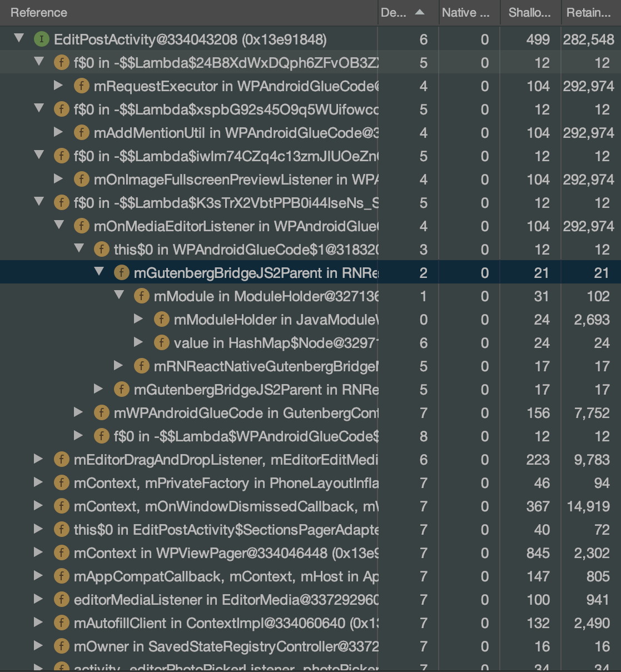Image resolution: width=621 pixels, height=672 pixels.
Task: Click the field icon of mContext, mOnWindowDismissedCallback row
Action: [61, 506]
